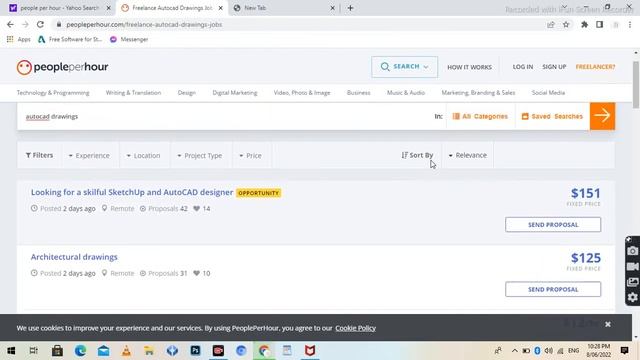Open the Microsoft Store taskbar icon
The width and height of the screenshot is (640, 360).
[57, 351]
